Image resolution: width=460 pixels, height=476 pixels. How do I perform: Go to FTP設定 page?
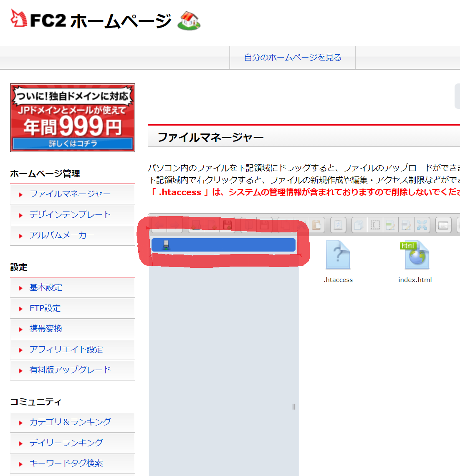(45, 308)
